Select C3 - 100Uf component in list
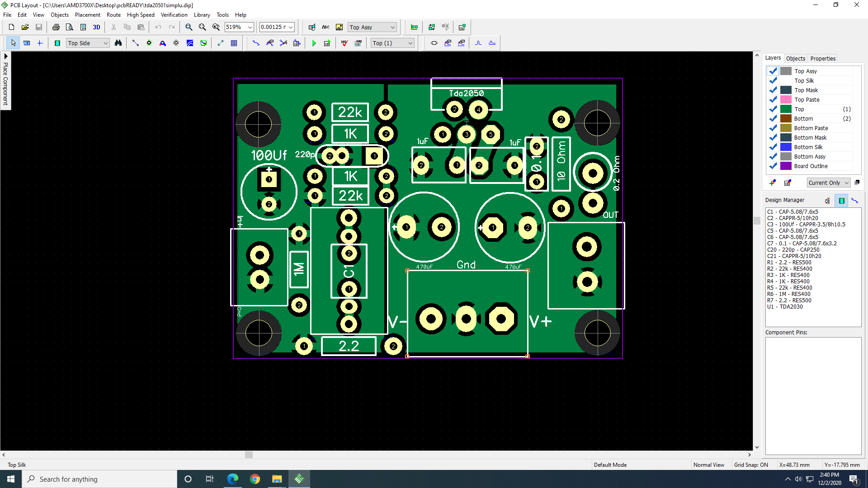 click(x=806, y=225)
